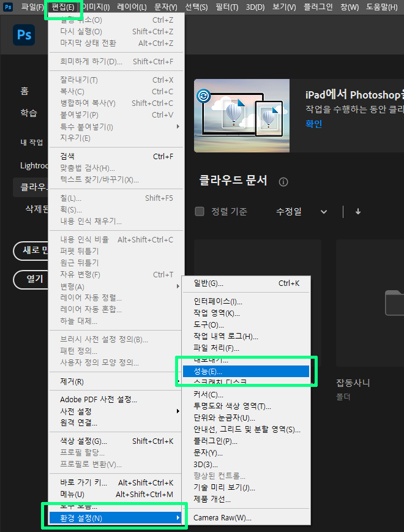Choose 파일 처리(F)... preferences

pyautogui.click(x=246, y=348)
